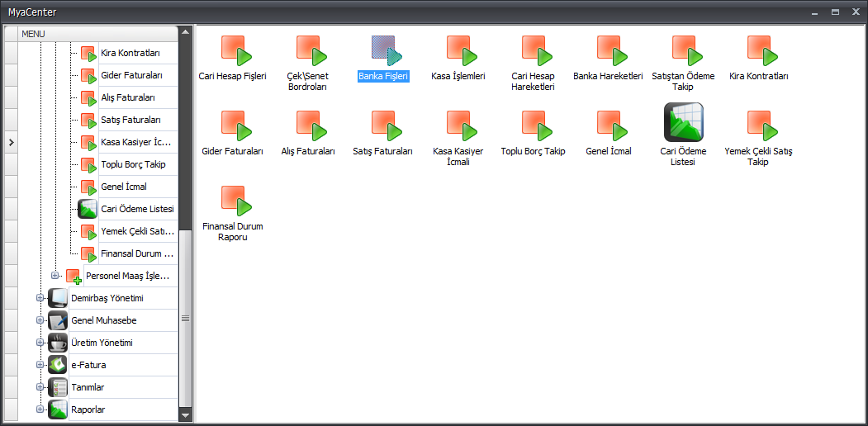Open Kasa Kasiyer İcmali icon in main panel

(462, 126)
